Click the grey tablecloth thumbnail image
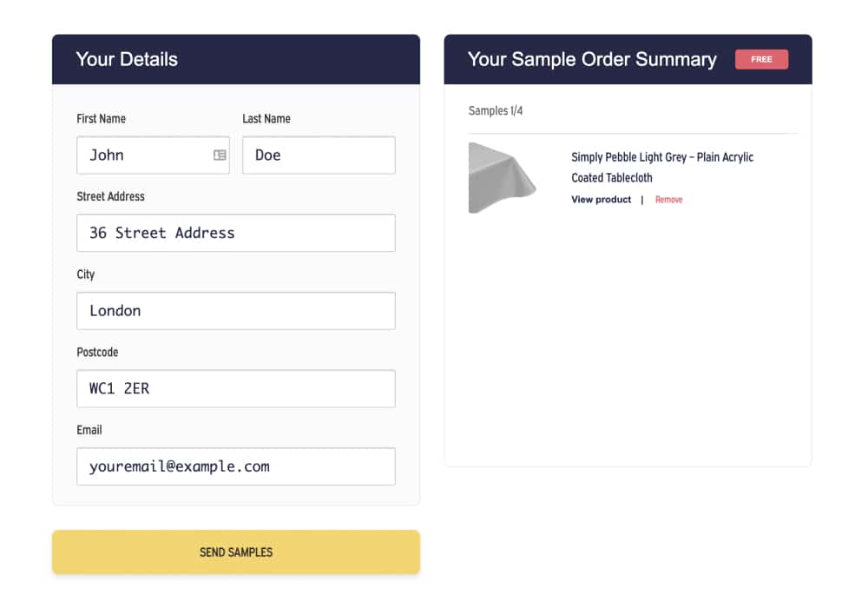This screenshot has height=608, width=868. coord(502,178)
